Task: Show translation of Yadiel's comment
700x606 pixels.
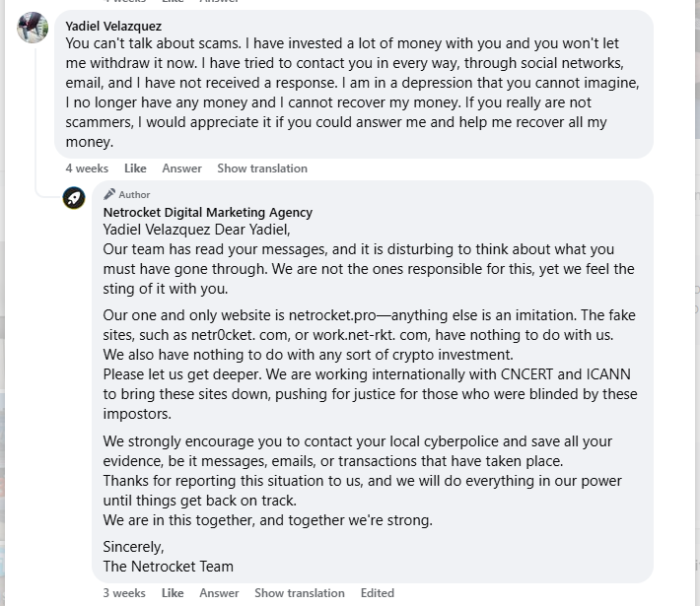Action: tap(262, 168)
